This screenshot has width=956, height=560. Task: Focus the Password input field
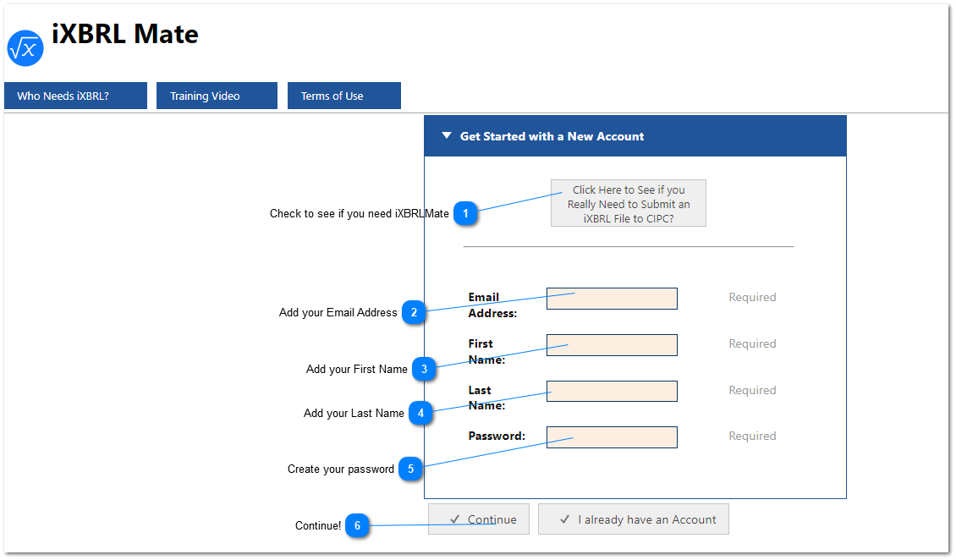coord(613,436)
